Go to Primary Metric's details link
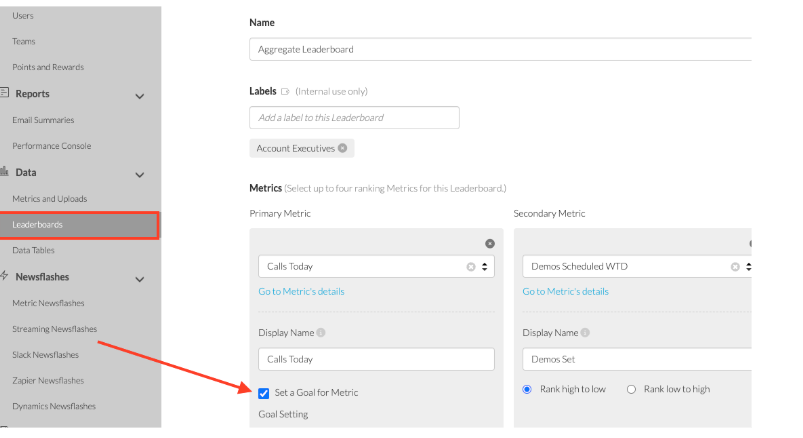 pos(301,291)
